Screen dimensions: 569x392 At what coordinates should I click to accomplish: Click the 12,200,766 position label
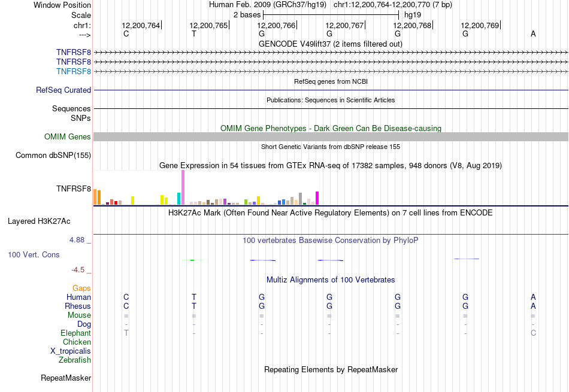pos(276,25)
